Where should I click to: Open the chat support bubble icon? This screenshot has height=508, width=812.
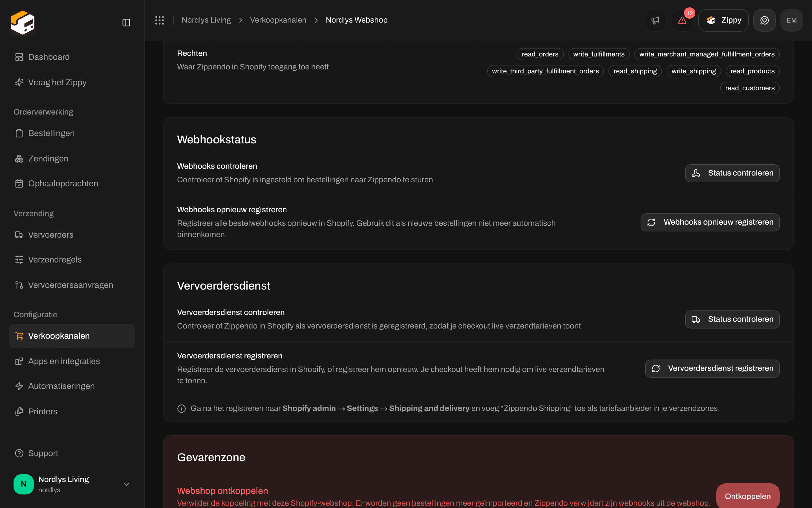tap(764, 20)
